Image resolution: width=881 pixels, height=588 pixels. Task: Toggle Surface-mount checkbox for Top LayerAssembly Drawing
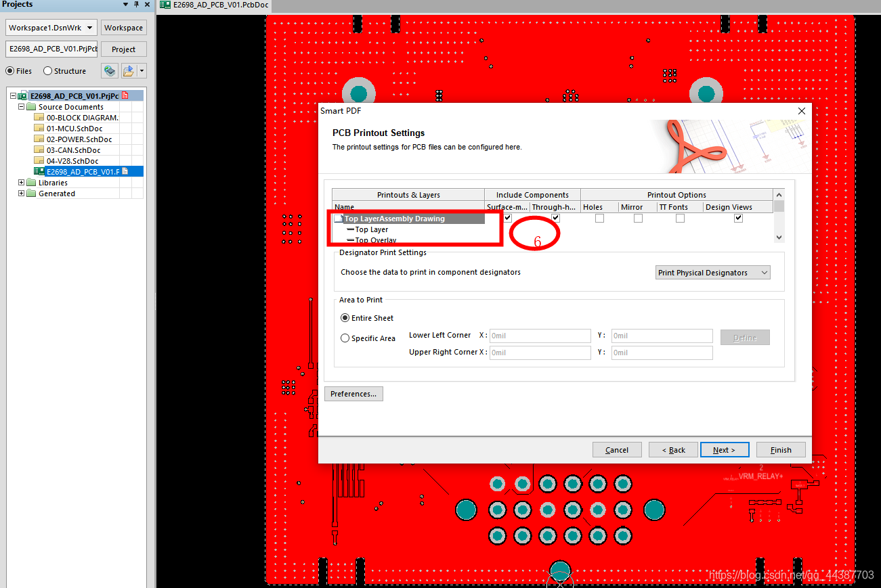click(508, 218)
